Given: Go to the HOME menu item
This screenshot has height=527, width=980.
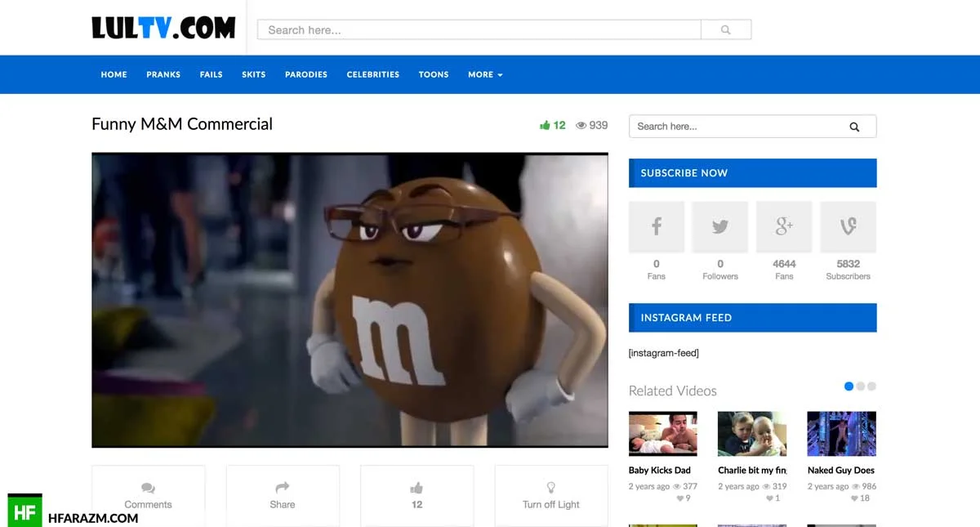Looking at the screenshot, I should [x=114, y=74].
